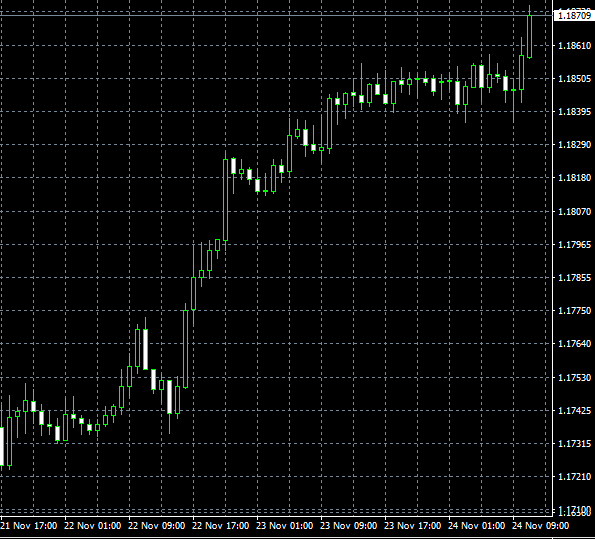Select the 1.17640 price axis label
This screenshot has height=540, width=595.
coord(575,344)
